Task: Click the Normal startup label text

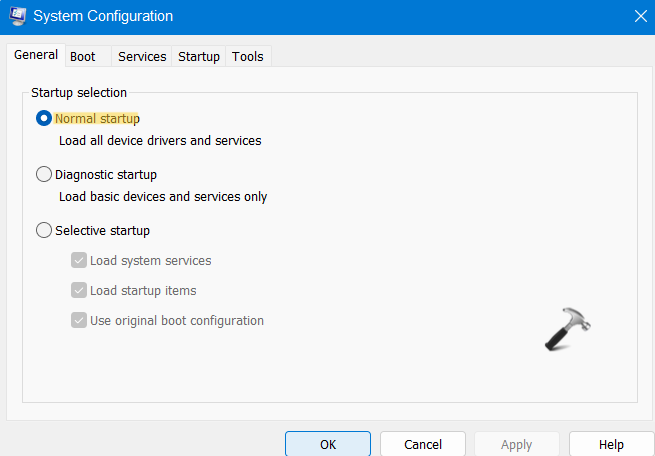Action: [x=98, y=118]
